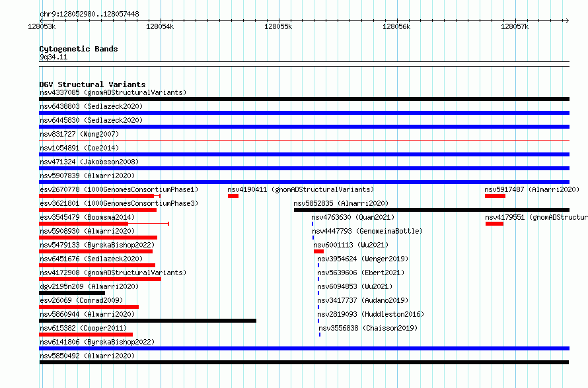Click red bar under nsv4172908 (gnomADStructuralVariants)

[x=100, y=279]
